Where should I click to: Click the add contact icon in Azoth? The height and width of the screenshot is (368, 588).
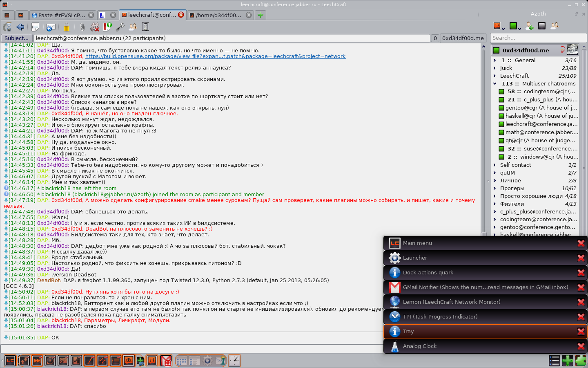point(530,26)
